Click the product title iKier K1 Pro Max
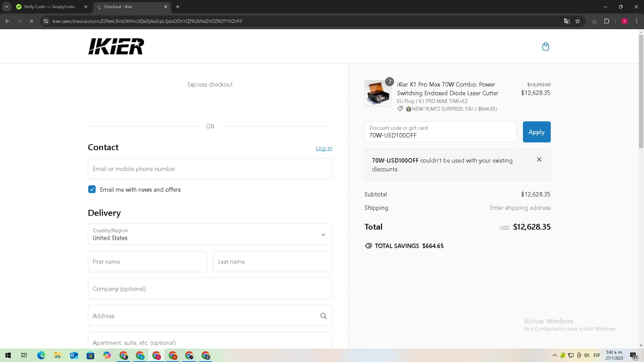The image size is (644, 362). pyautogui.click(x=447, y=89)
